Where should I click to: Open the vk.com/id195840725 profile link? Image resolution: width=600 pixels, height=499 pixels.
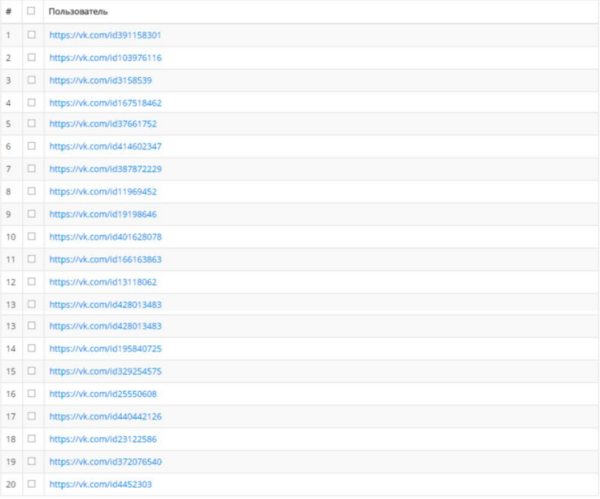[105, 349]
